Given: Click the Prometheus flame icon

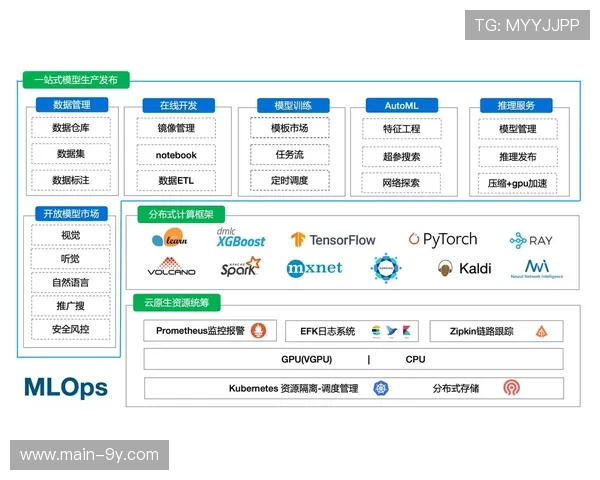Looking at the screenshot, I should pos(258,331).
